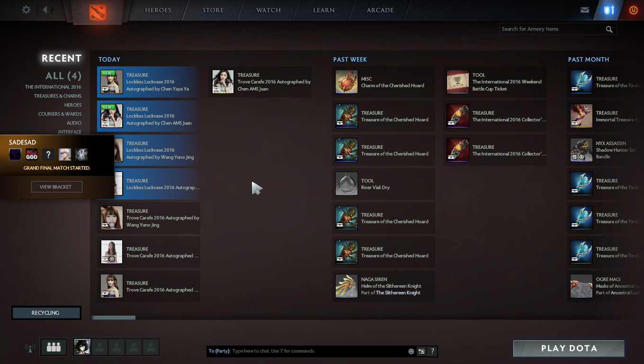The image size is (644, 364).
Task: Toggle the voice broadcast antenna icon
Action: tap(30, 348)
